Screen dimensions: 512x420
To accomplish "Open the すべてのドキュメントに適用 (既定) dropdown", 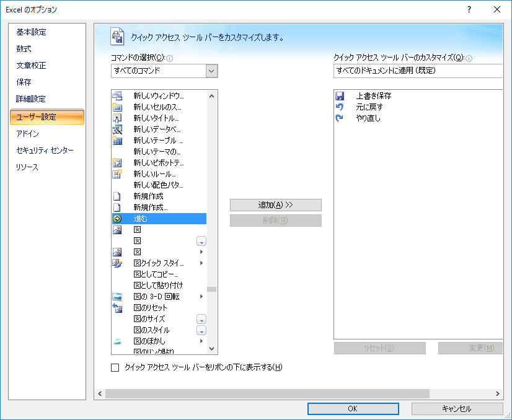I will (x=418, y=71).
